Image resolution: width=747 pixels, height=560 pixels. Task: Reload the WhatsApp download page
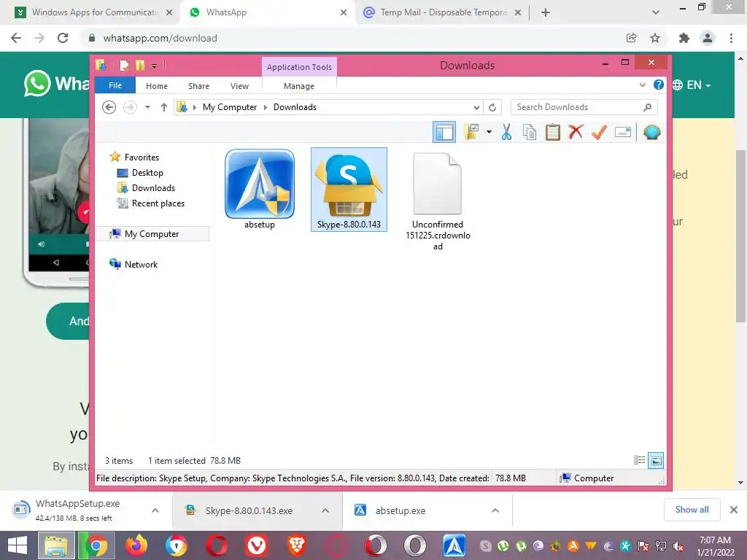63,38
